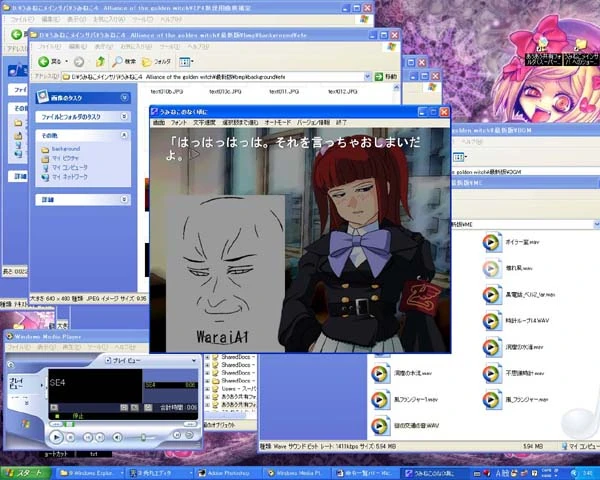
Task: Open the Views icon dropdown in the Explorer toolbar
Action: 186,61
